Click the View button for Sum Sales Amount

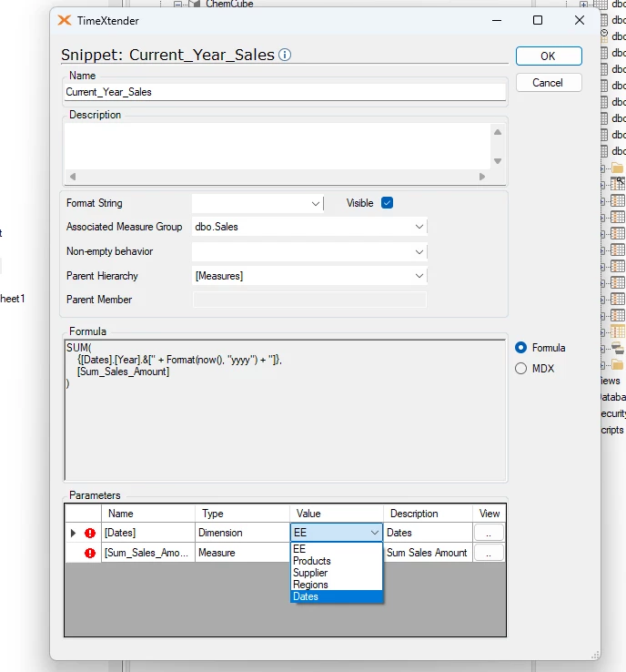coord(489,553)
